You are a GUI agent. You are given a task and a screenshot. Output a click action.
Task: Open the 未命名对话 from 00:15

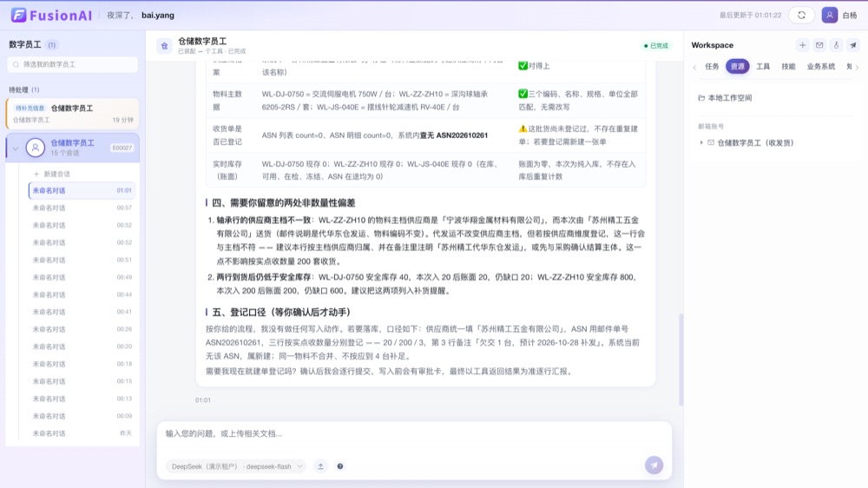tap(82, 381)
